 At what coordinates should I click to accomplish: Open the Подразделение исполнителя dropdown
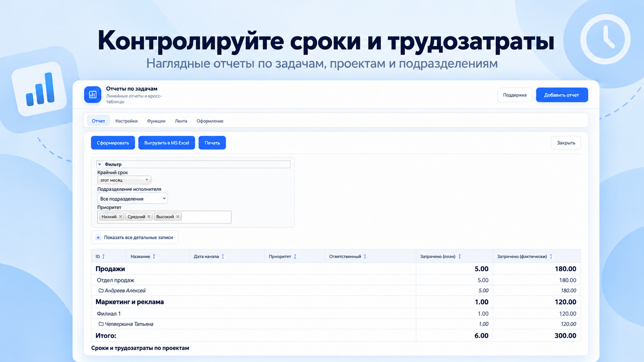[x=132, y=199]
